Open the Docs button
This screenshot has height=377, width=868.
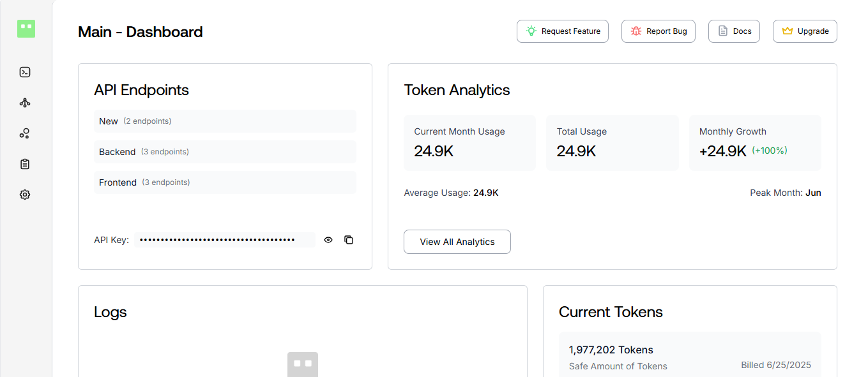pyautogui.click(x=734, y=31)
